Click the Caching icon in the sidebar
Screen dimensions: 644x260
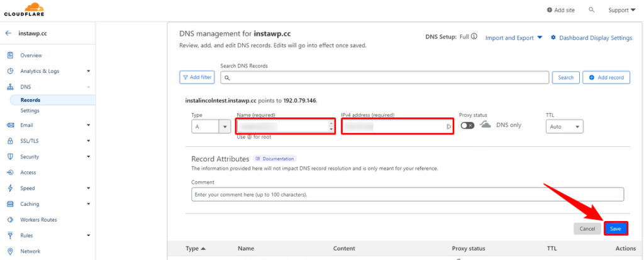click(x=11, y=204)
